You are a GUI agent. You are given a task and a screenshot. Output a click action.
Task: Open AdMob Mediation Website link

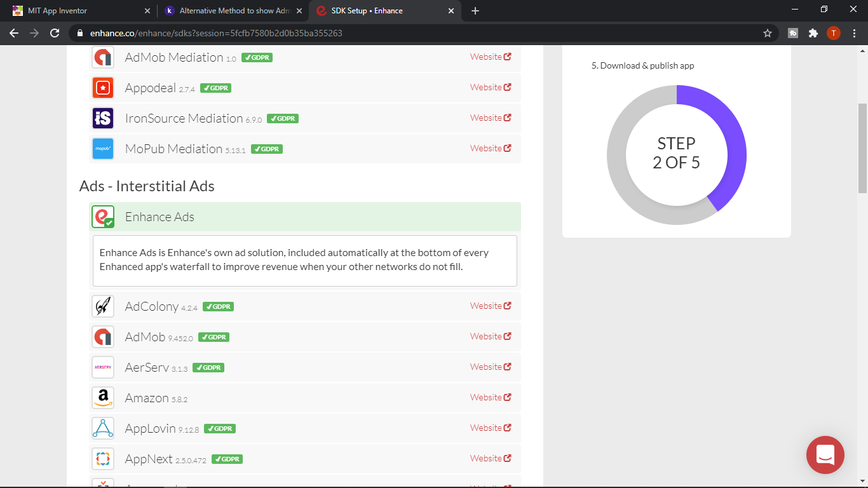coord(491,57)
